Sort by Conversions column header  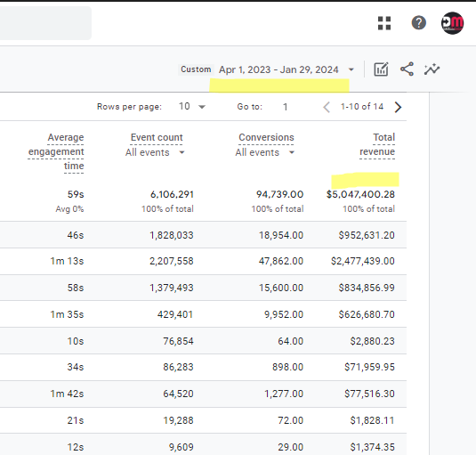pyautogui.click(x=266, y=137)
